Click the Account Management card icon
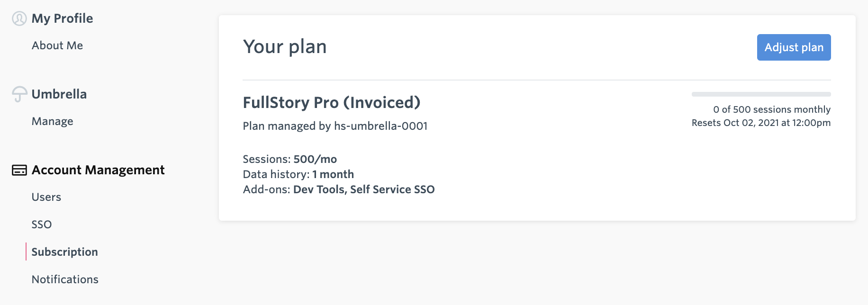868x305 pixels. 19,170
